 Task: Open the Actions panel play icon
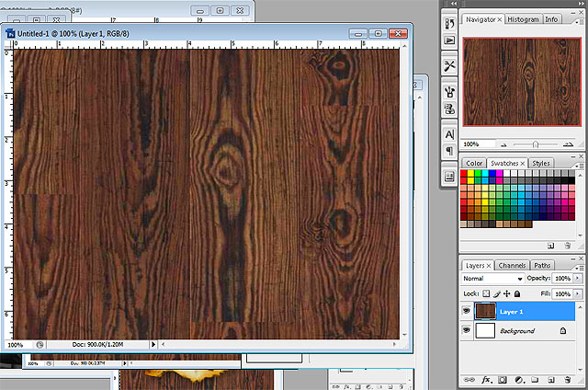pos(450,40)
